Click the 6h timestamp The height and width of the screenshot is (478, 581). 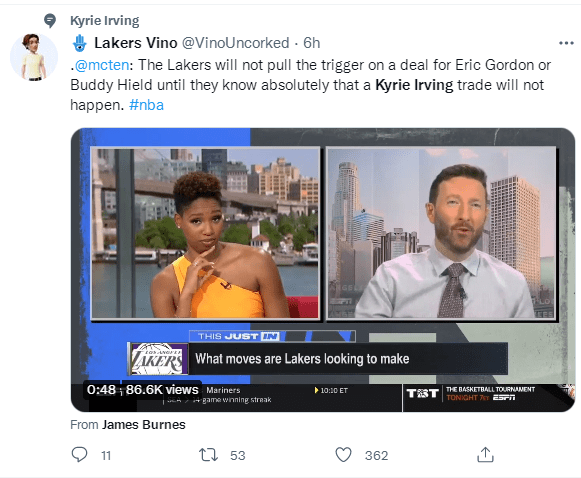[x=312, y=43]
